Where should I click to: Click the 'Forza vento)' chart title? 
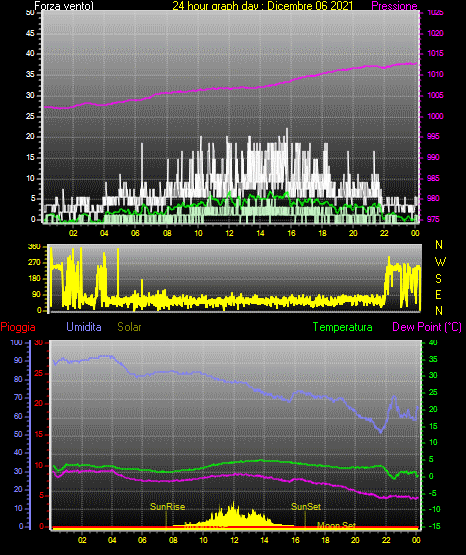[64, 6]
